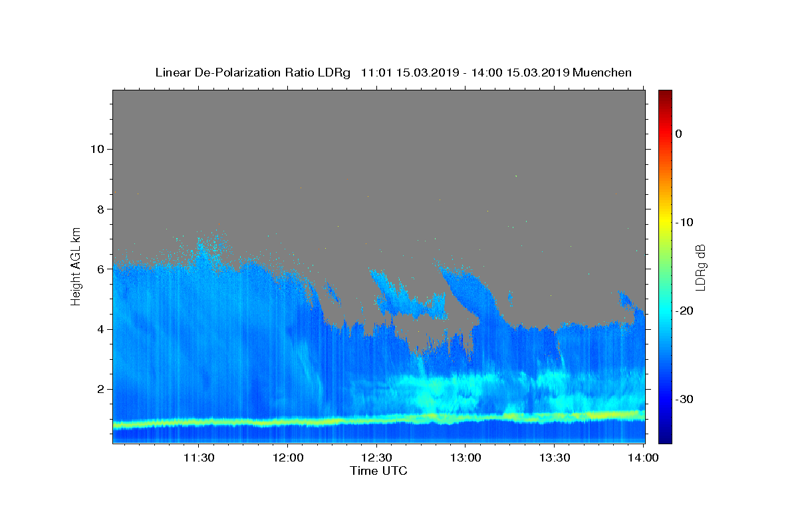The image size is (798, 532).
Task: Click the cyan -20 dB colorbar region
Action: [x=665, y=311]
